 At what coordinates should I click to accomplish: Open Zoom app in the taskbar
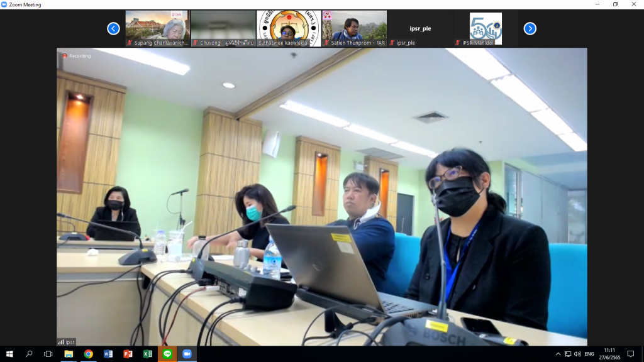pyautogui.click(x=187, y=354)
